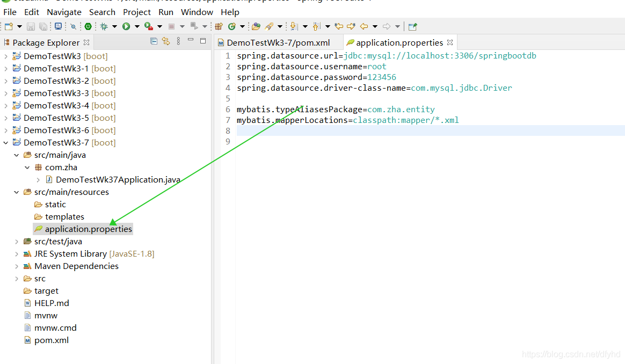Click the Skip All Breakpoints icon
This screenshot has height=364, width=625.
(74, 27)
